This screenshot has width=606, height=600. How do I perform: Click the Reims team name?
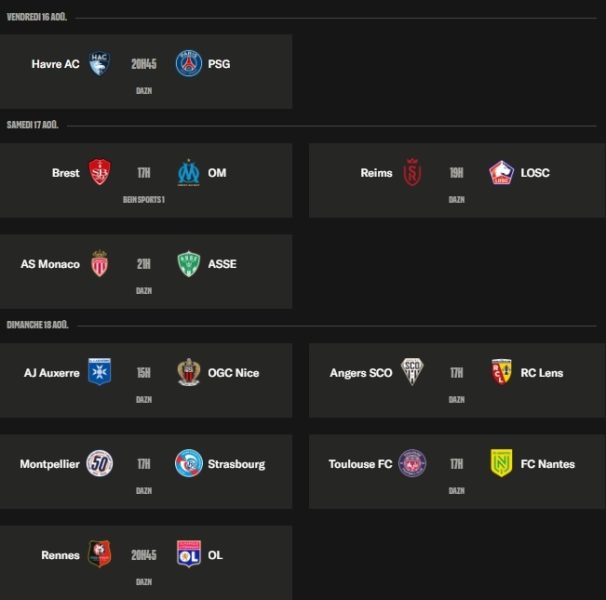point(376,173)
